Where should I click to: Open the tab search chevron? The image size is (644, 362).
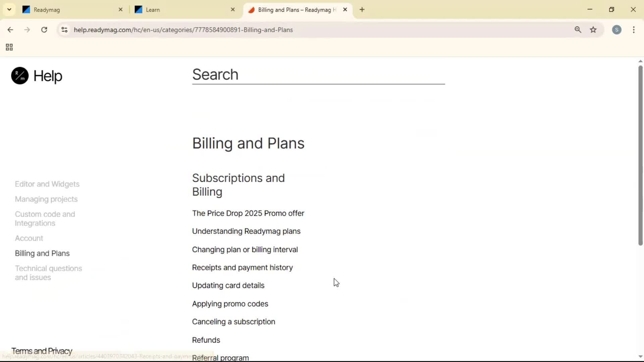point(9,9)
